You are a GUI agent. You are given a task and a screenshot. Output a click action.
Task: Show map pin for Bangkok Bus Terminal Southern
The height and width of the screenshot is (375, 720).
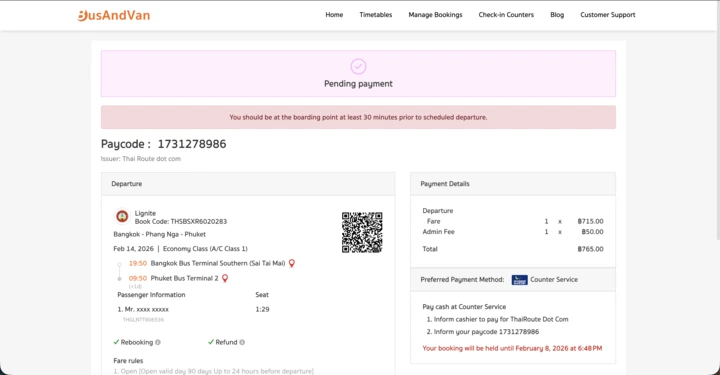(292, 263)
